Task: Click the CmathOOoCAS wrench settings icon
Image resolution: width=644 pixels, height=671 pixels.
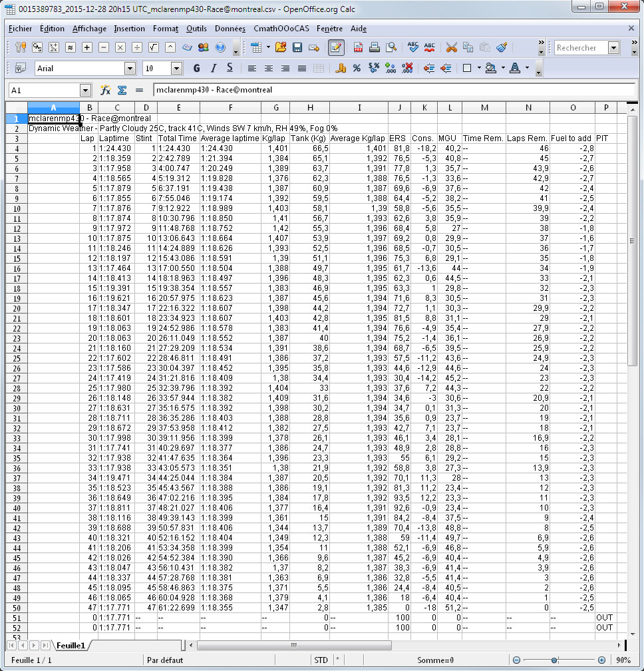Action: click(x=20, y=47)
